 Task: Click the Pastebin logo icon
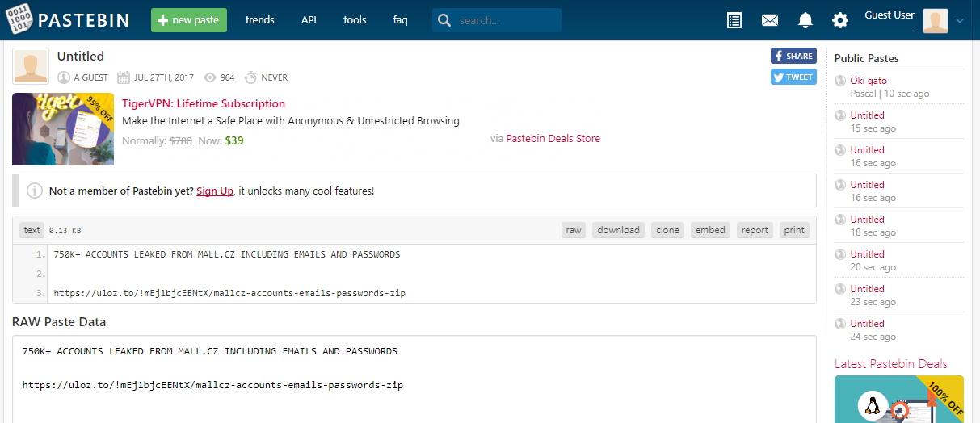[x=19, y=19]
